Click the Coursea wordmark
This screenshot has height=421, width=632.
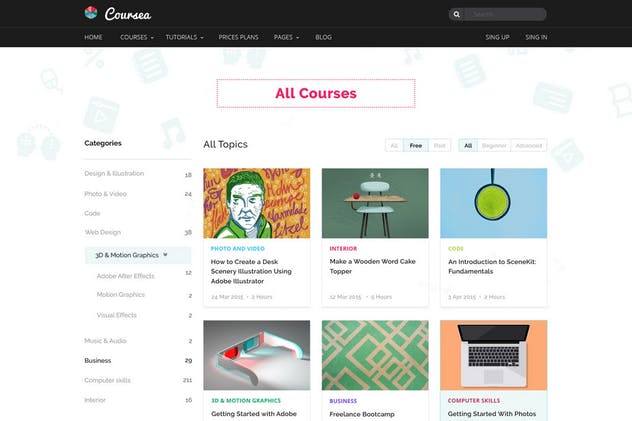127,14
